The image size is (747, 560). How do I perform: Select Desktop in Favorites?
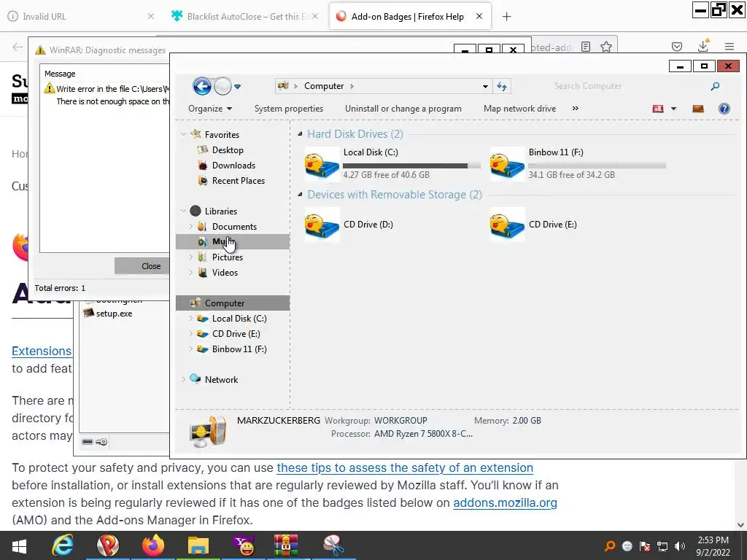(228, 150)
